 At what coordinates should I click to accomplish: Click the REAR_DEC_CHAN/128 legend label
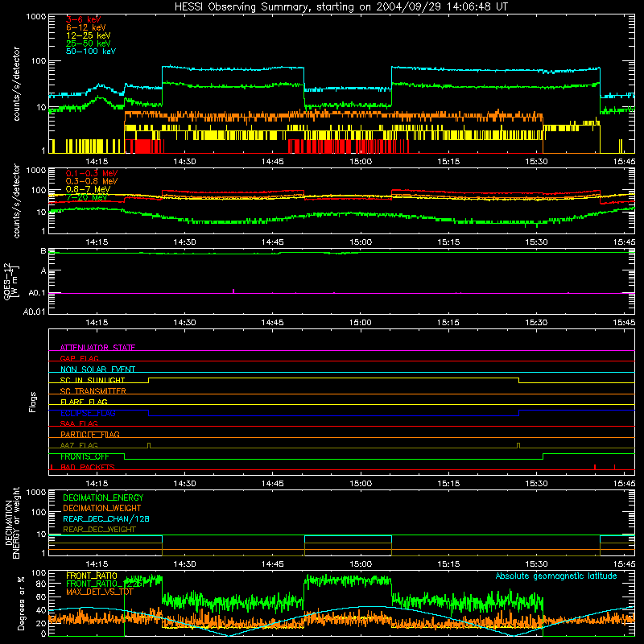pyautogui.click(x=106, y=518)
